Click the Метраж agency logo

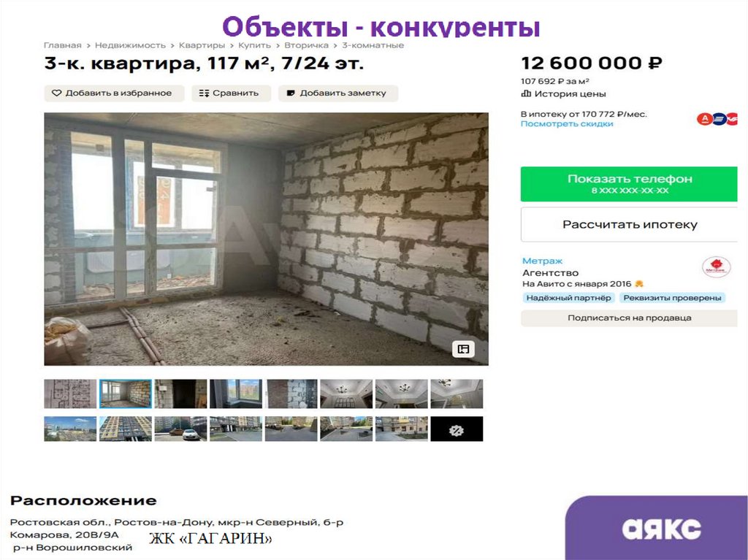coord(716,267)
